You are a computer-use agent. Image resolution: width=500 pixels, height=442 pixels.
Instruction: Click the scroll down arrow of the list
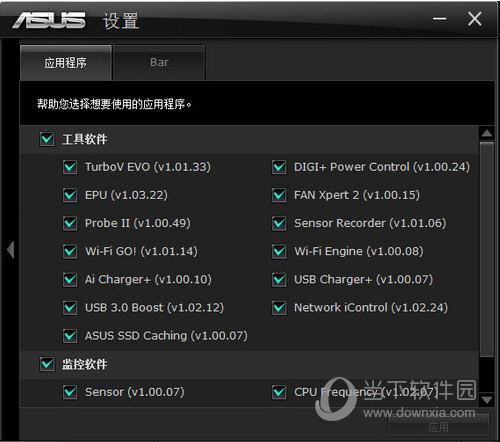487,399
